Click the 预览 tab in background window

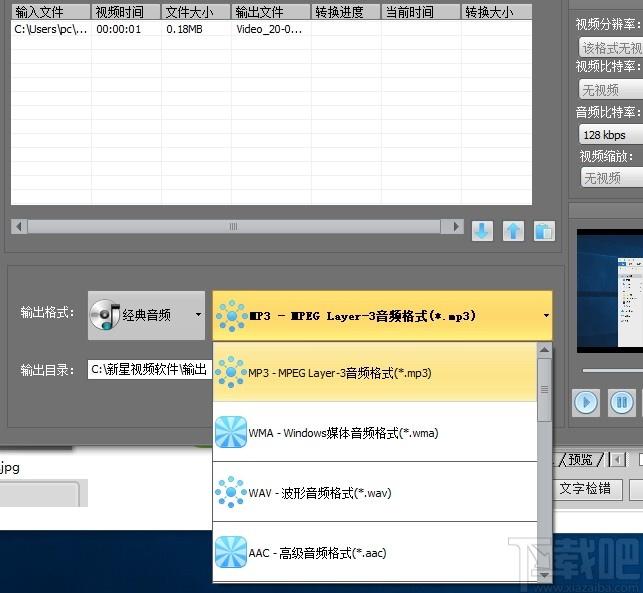point(581,460)
